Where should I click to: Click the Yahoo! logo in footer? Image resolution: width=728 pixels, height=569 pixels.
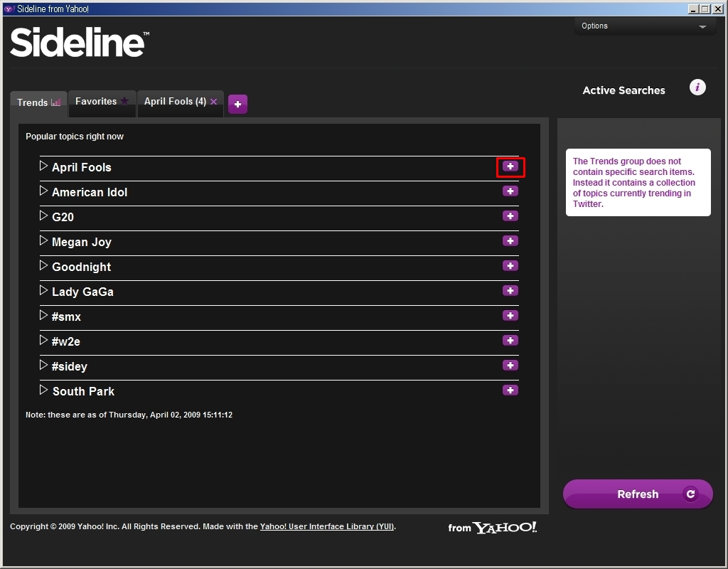point(504,528)
